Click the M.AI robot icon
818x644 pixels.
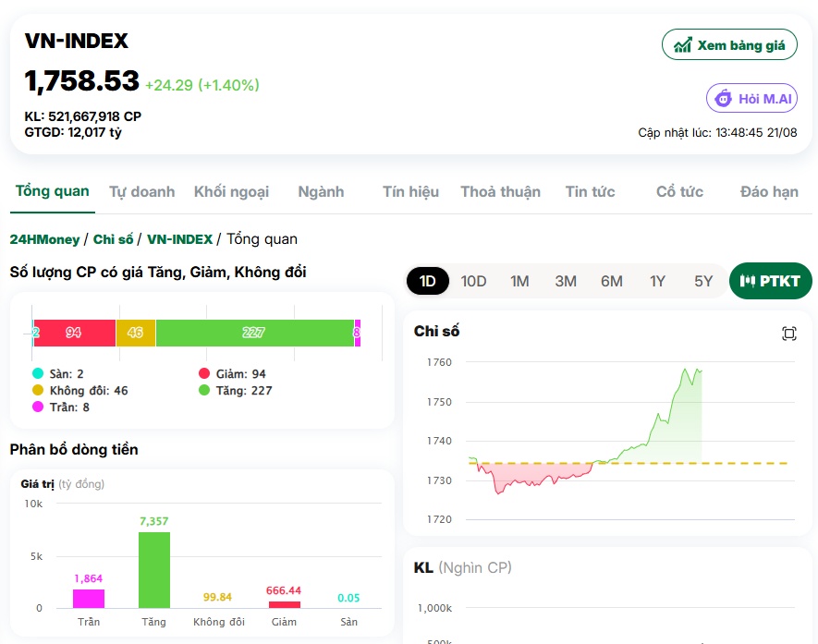pyautogui.click(x=723, y=98)
